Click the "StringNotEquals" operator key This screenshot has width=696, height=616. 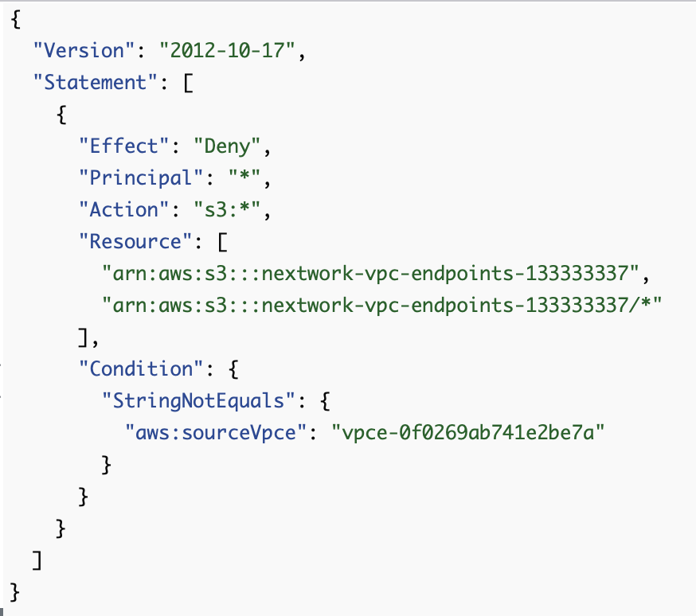198,401
